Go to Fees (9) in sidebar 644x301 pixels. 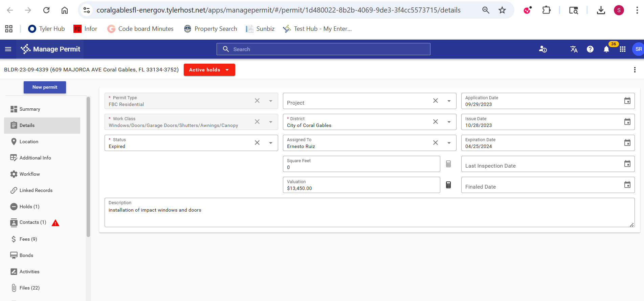click(28, 239)
